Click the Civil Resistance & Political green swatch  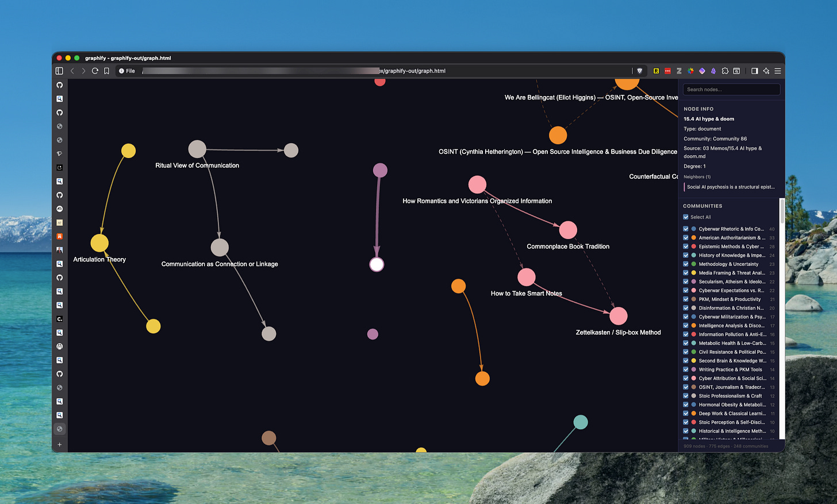[694, 352]
